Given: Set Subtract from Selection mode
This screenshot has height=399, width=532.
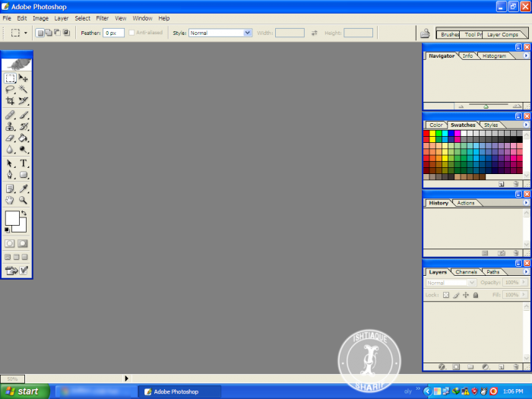Looking at the screenshot, I should click(x=58, y=33).
